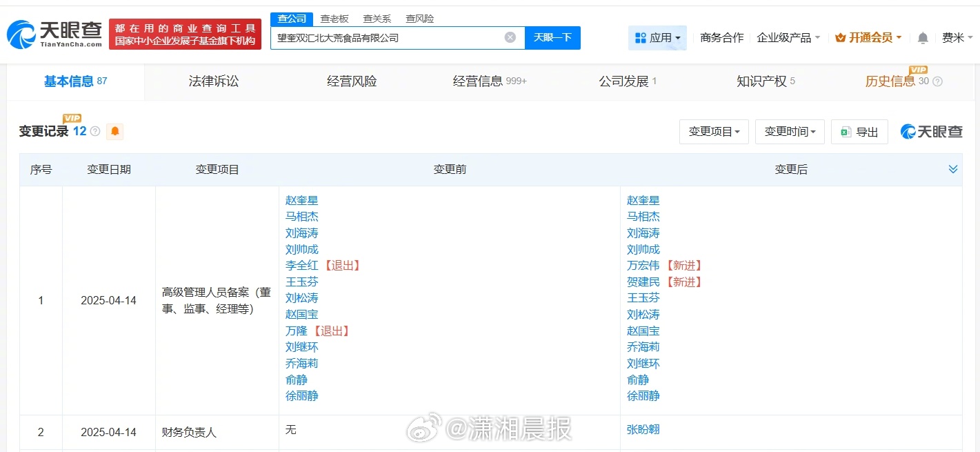Click 变更项目 column header in table
Viewport: 980px width, 452px height.
(x=217, y=170)
